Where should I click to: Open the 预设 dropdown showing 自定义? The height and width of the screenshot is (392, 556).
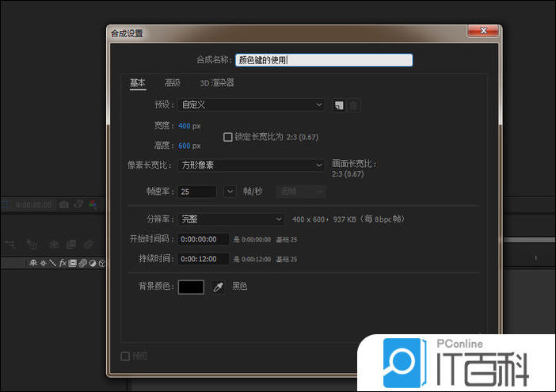click(x=251, y=105)
